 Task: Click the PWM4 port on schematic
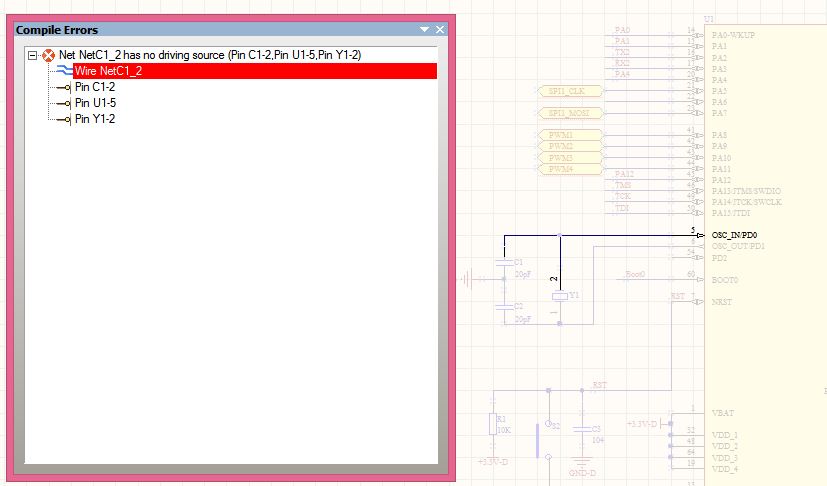pyautogui.click(x=570, y=169)
